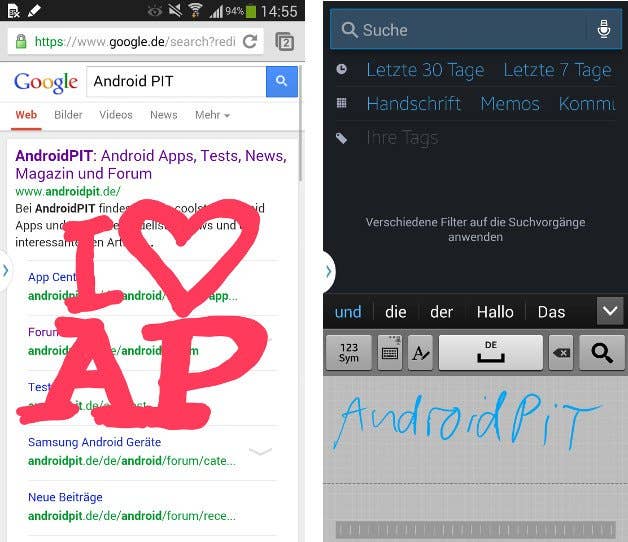Screen dimensions: 628x542
Task: Tap the Ihre Tags placeholder text
Action: coord(403,139)
